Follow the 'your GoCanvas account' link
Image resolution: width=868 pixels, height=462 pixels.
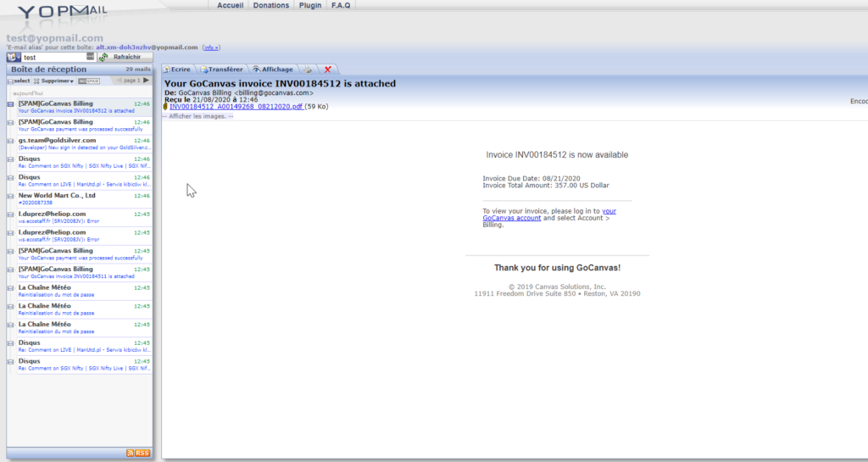point(549,214)
